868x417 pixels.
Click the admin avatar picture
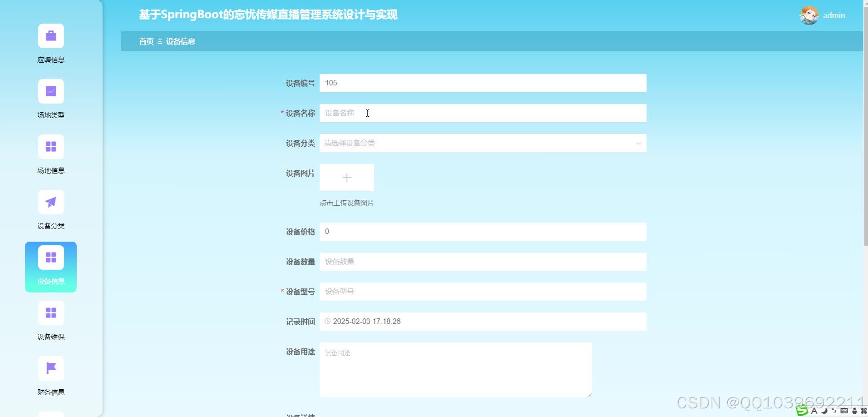(809, 15)
